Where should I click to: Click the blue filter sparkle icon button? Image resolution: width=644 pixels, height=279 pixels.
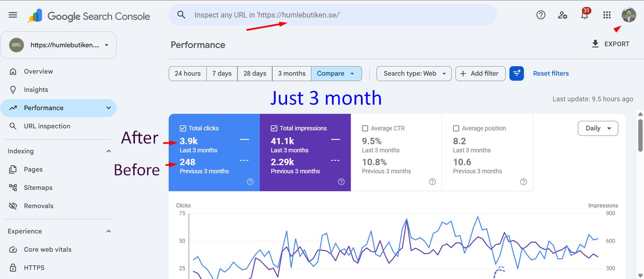[x=516, y=73]
